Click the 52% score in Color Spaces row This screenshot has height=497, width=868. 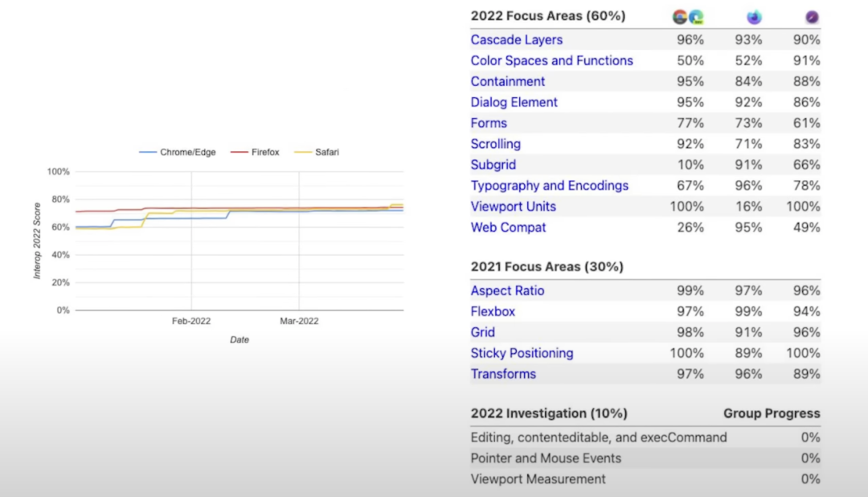tap(748, 61)
